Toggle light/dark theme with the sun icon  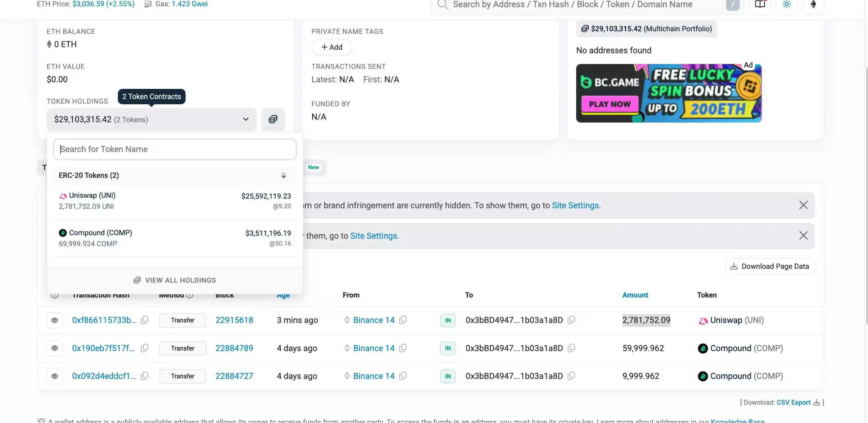click(x=786, y=4)
